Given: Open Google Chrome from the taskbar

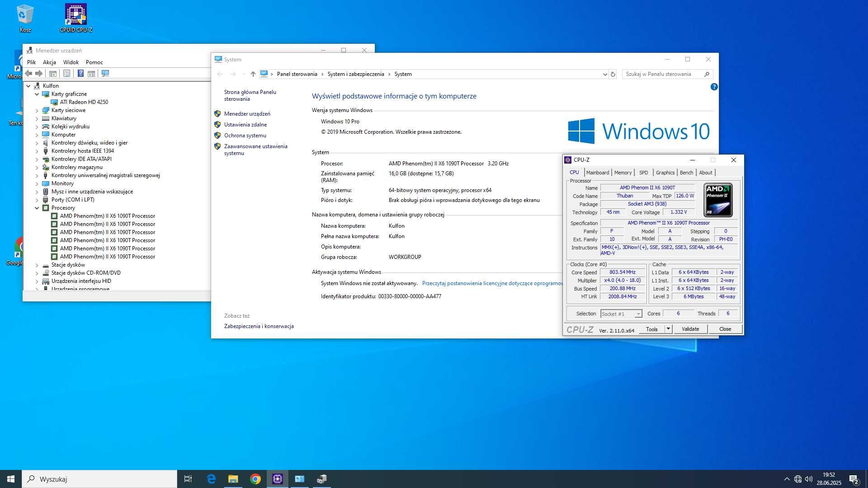Looking at the screenshot, I should tap(255, 479).
